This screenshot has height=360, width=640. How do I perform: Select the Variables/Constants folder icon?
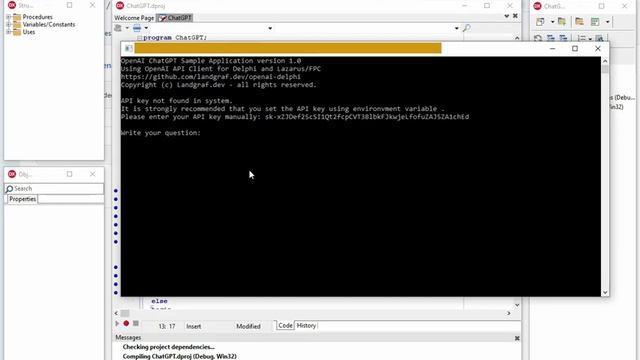(17, 24)
